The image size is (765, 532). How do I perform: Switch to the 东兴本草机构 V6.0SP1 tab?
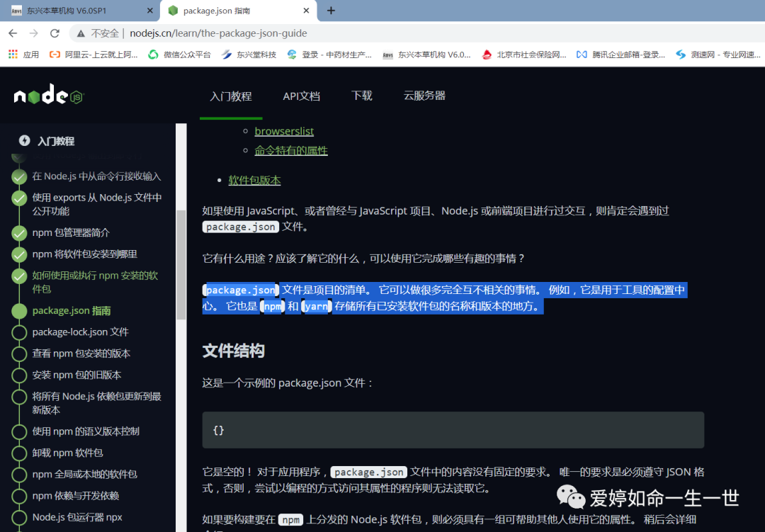coord(80,10)
